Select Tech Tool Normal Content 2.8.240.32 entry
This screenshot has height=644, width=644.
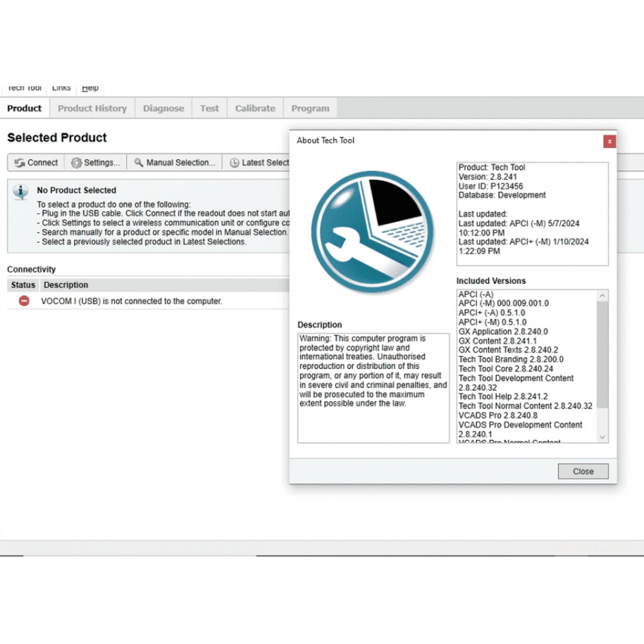click(526, 406)
